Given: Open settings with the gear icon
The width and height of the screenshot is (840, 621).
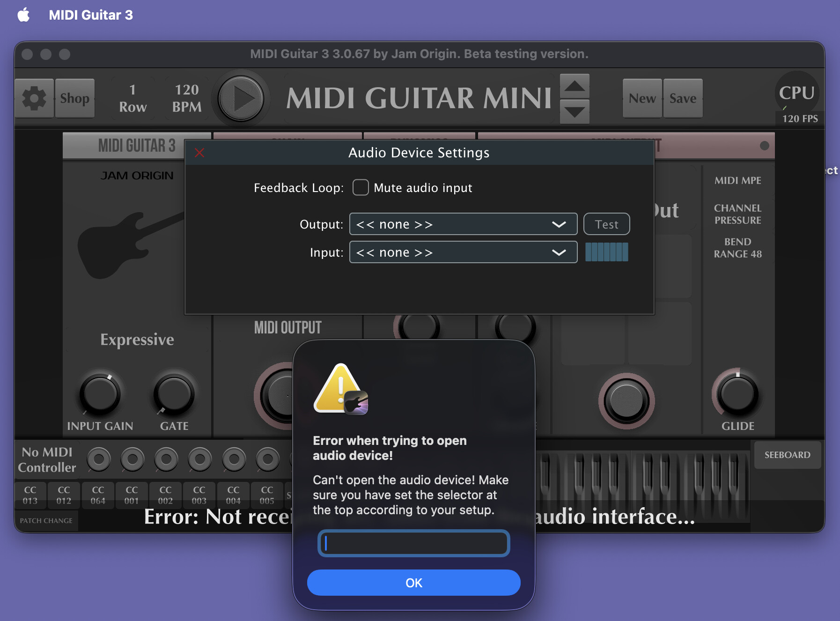Looking at the screenshot, I should pyautogui.click(x=34, y=98).
